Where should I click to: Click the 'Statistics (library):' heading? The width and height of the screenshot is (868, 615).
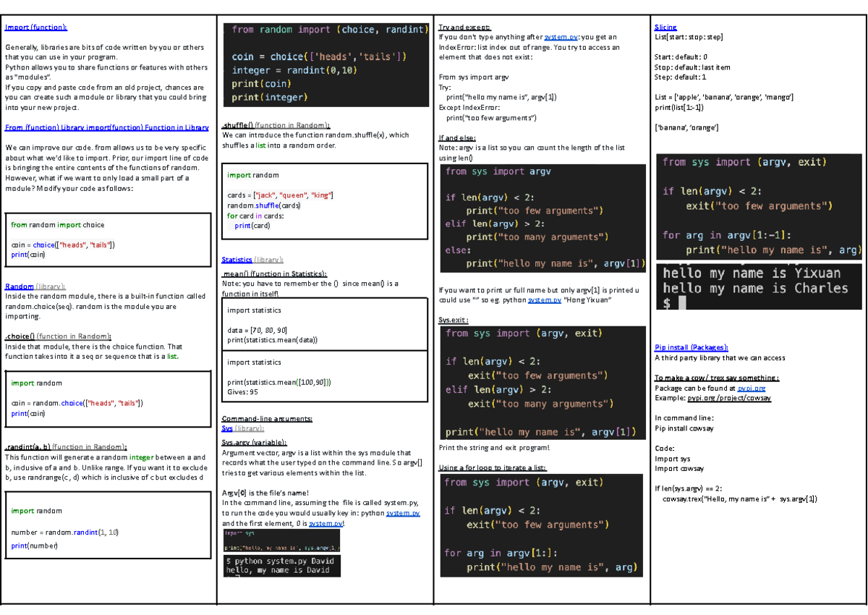252,260
